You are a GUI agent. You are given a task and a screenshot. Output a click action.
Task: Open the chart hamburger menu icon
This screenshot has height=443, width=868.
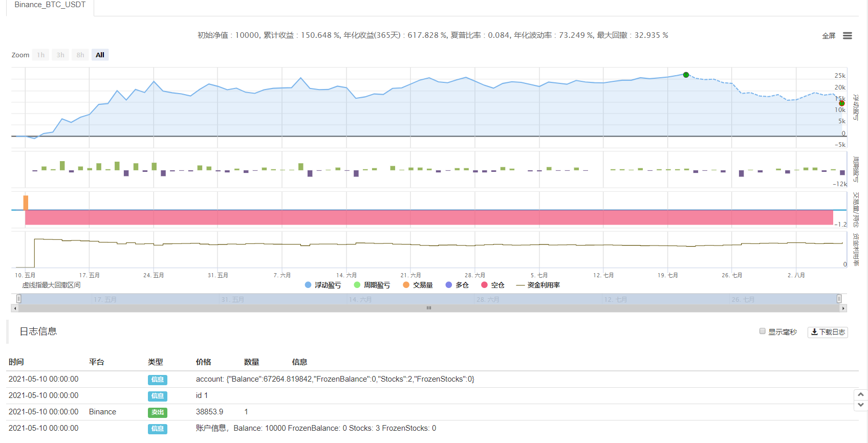pos(848,36)
